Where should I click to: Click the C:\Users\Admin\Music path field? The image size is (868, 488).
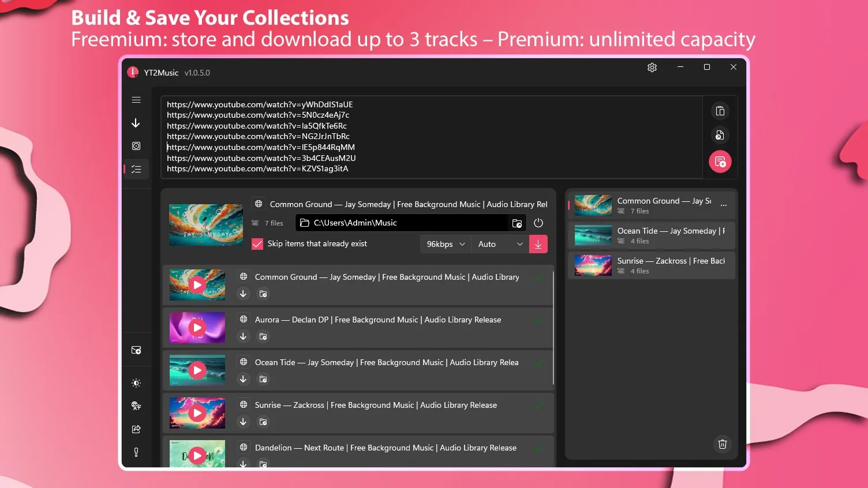402,223
